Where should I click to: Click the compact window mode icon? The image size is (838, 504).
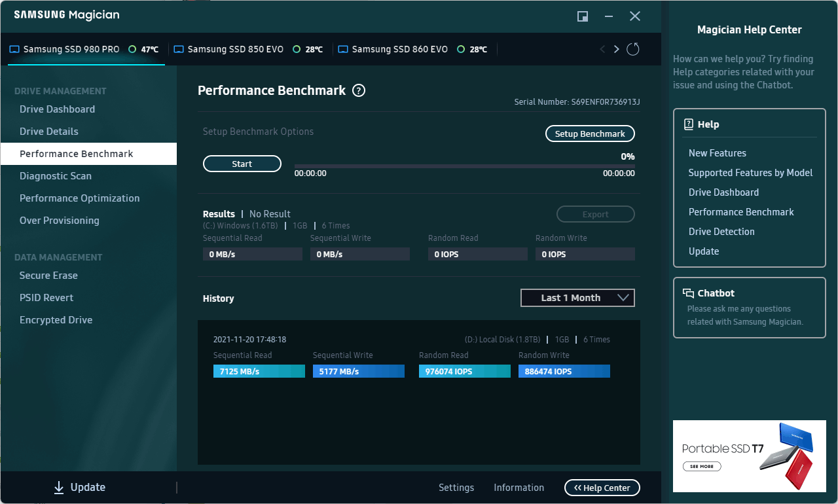pyautogui.click(x=583, y=16)
